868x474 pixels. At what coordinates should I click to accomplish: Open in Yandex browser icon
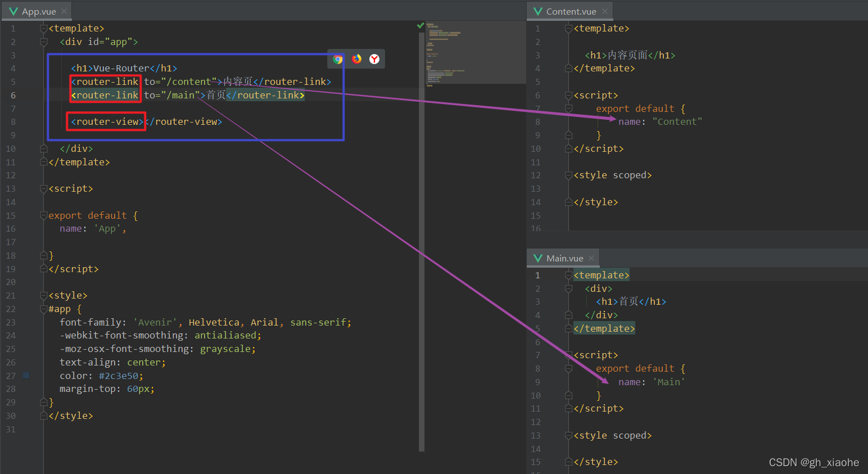pyautogui.click(x=374, y=59)
